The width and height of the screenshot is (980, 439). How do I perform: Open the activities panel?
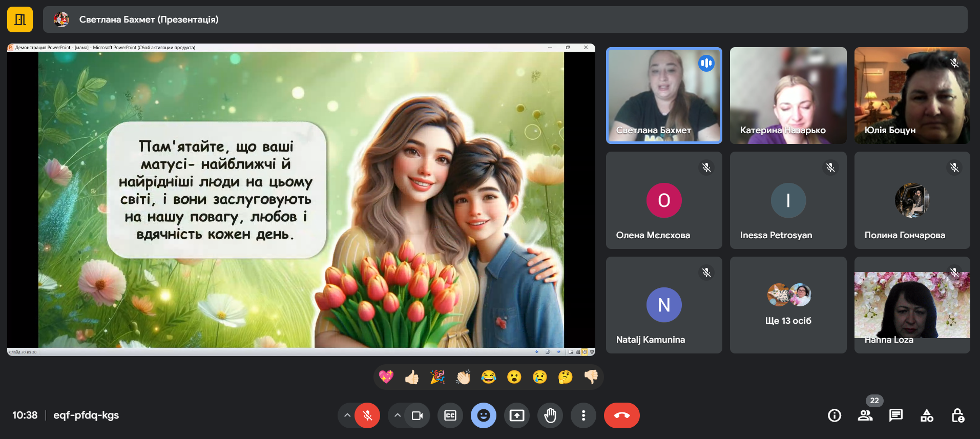tap(927, 415)
